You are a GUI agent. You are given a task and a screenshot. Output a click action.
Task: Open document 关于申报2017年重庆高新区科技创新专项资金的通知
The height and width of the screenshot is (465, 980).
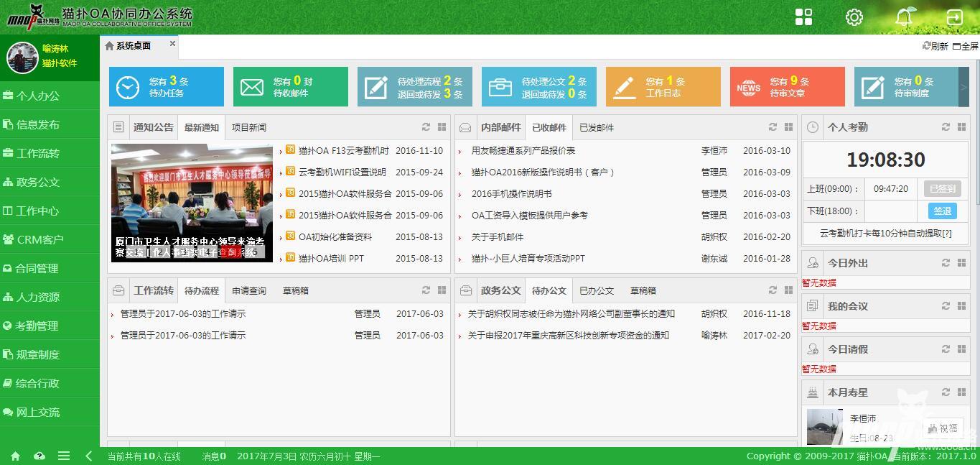point(569,336)
